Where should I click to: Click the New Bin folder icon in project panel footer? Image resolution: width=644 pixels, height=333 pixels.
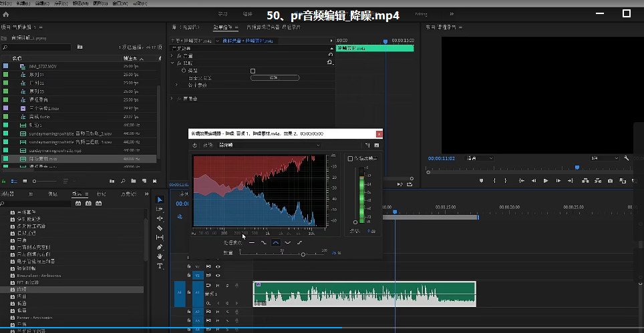point(133,181)
